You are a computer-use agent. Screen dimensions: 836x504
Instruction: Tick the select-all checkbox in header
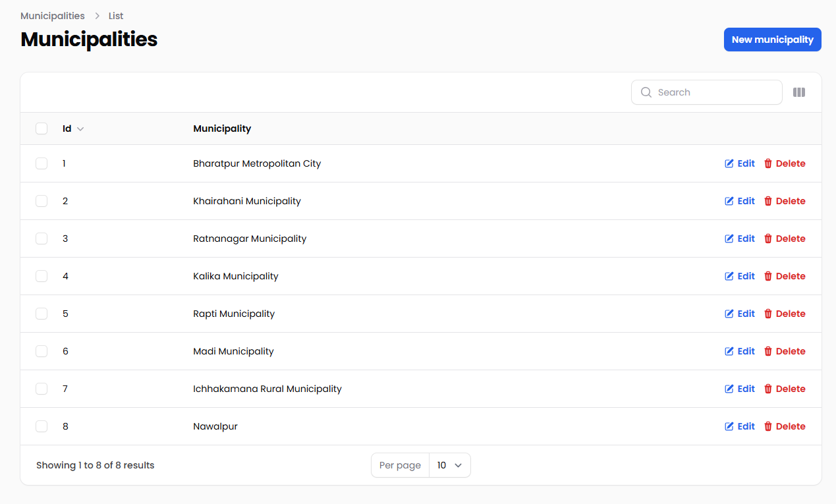(42, 129)
